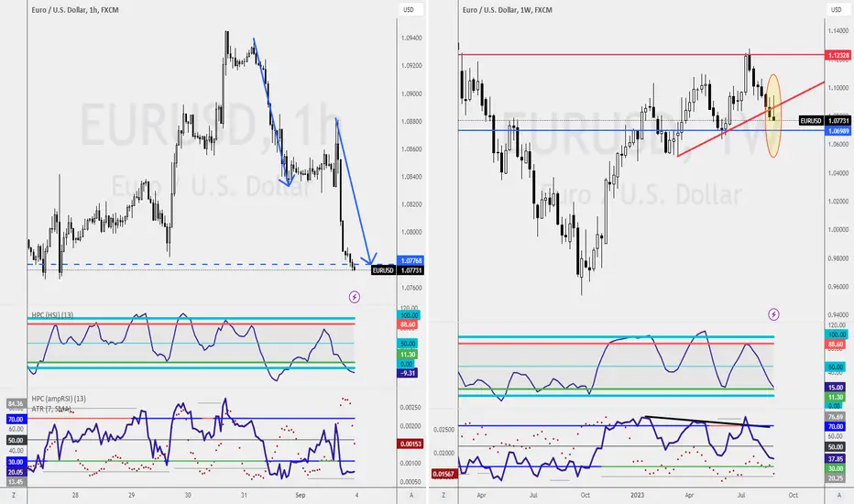Click the 20.05 ampRSI value label
Viewport: 854px width, 504px height.
click(x=16, y=473)
